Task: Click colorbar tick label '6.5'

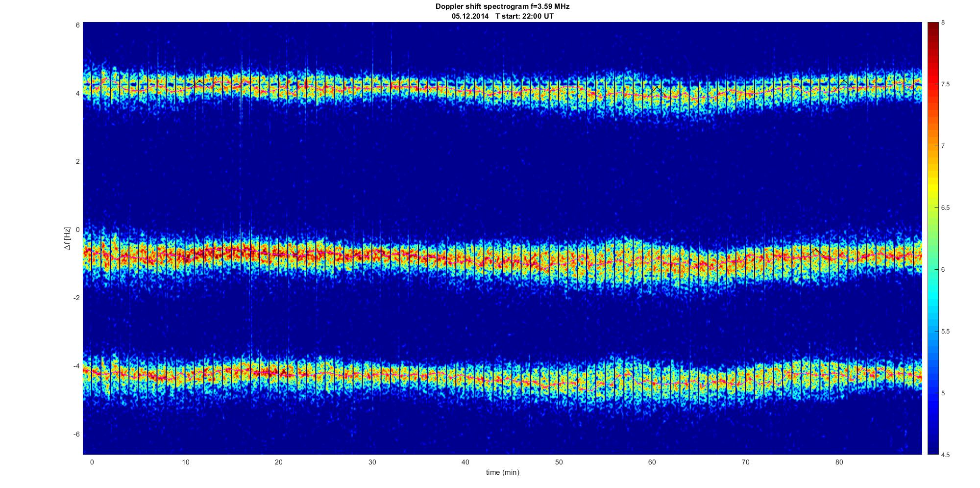Action: pyautogui.click(x=945, y=208)
